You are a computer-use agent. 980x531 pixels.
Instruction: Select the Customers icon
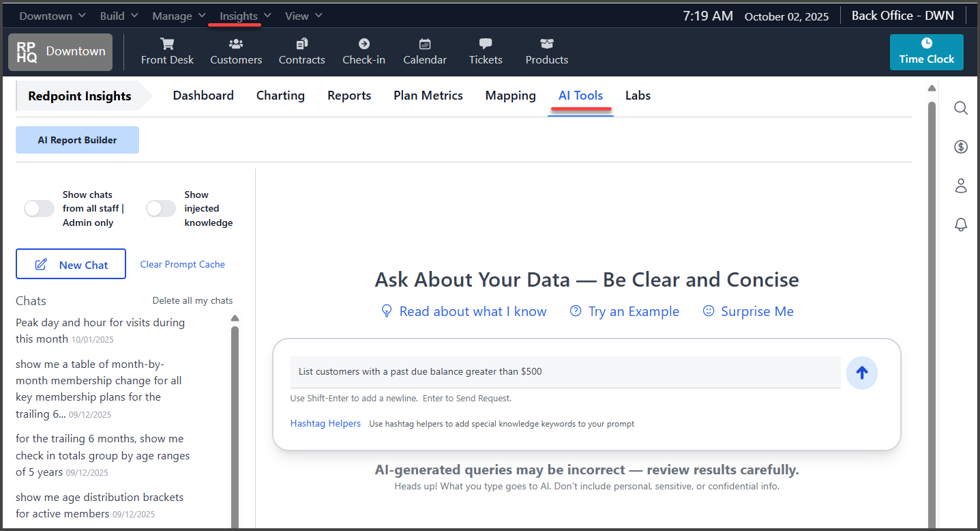[x=235, y=51]
